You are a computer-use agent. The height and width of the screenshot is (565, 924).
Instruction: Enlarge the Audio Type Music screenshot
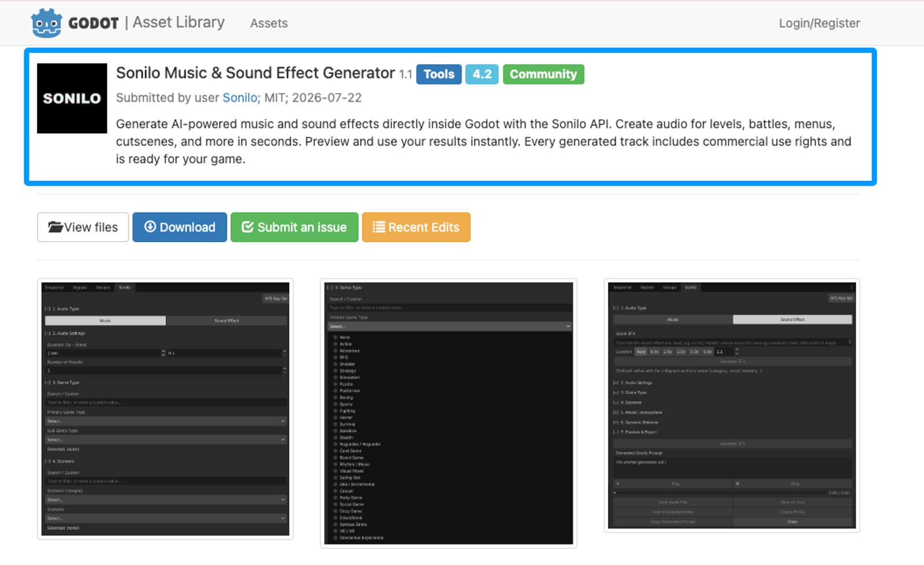[x=165, y=409]
